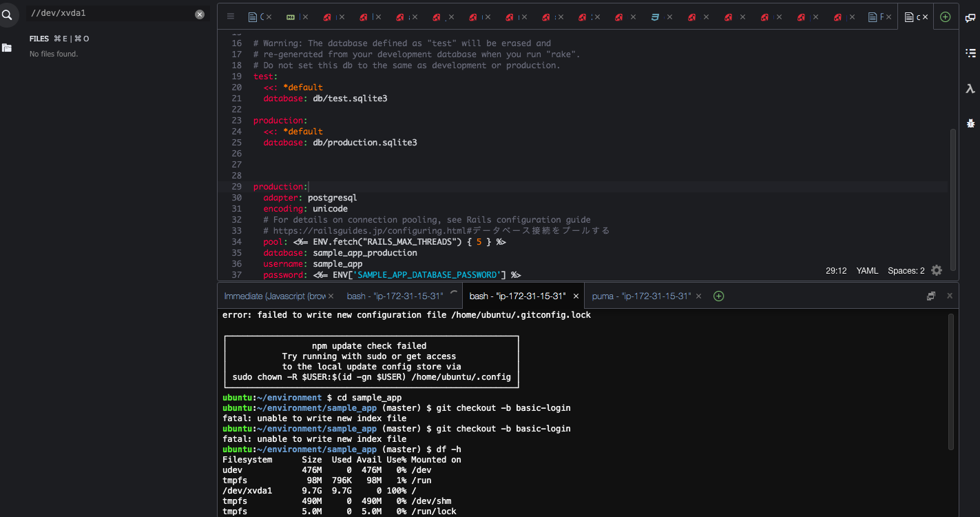Click the 'df -h' terminal command
The height and width of the screenshot is (517, 980).
(448, 449)
